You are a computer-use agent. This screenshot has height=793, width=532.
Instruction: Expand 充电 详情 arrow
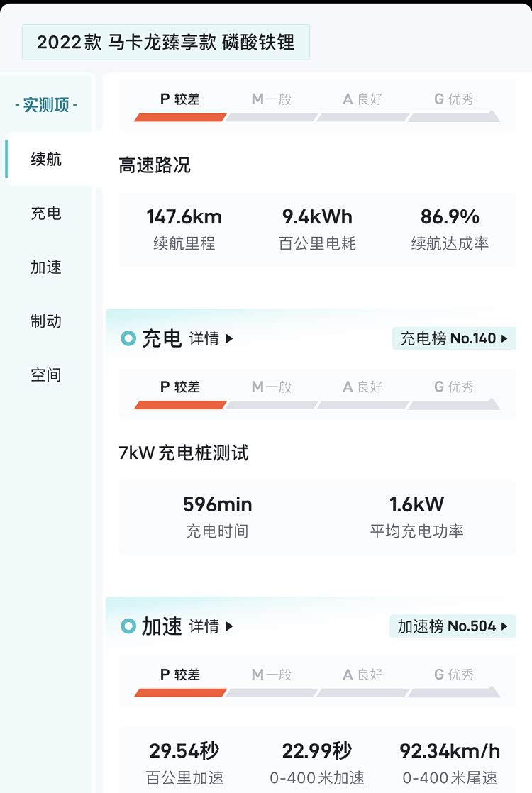point(229,339)
